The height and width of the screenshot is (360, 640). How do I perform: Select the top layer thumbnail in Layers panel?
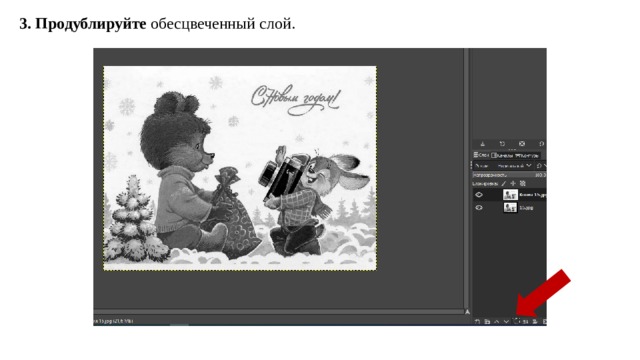click(x=510, y=195)
